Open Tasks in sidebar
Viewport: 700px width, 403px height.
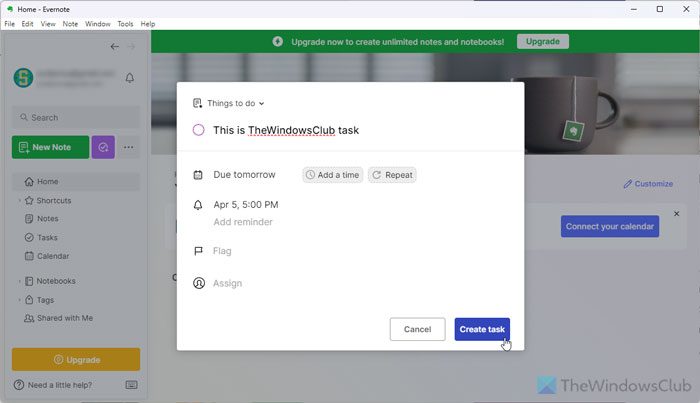[x=41, y=237]
